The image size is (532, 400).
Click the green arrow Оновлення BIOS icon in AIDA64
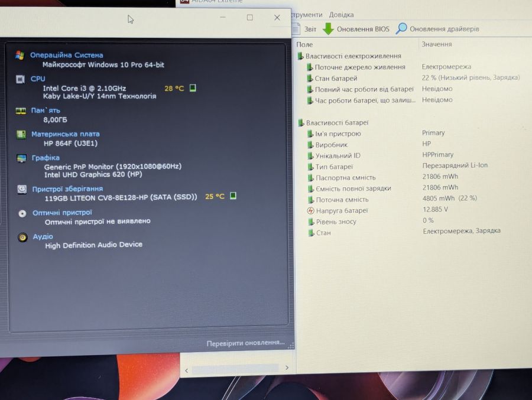[x=328, y=29]
